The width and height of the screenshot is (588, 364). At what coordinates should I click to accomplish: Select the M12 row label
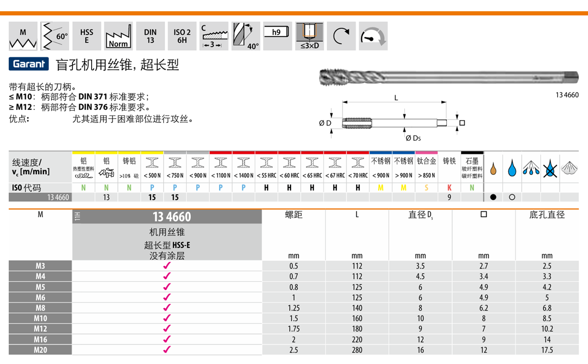tap(40, 329)
